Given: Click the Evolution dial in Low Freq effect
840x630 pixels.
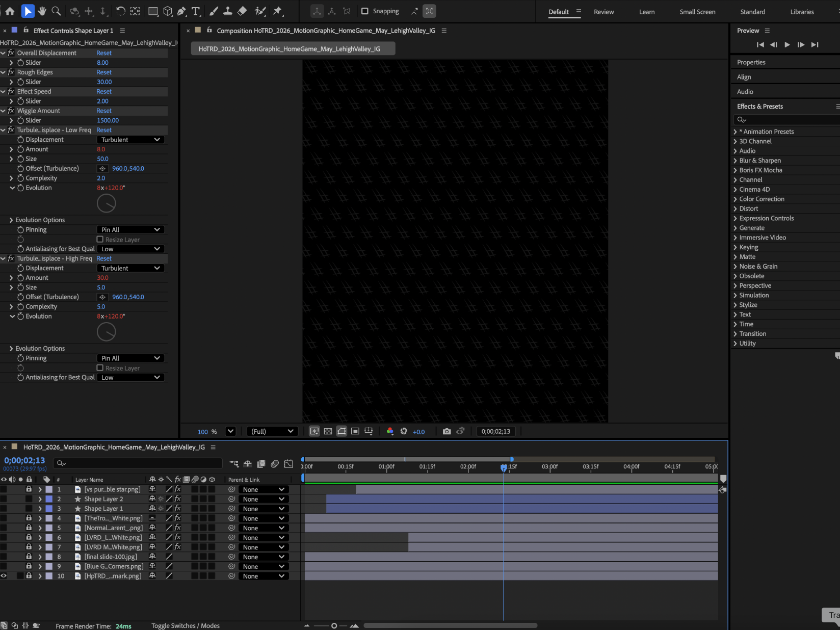Looking at the screenshot, I should click(x=106, y=203).
